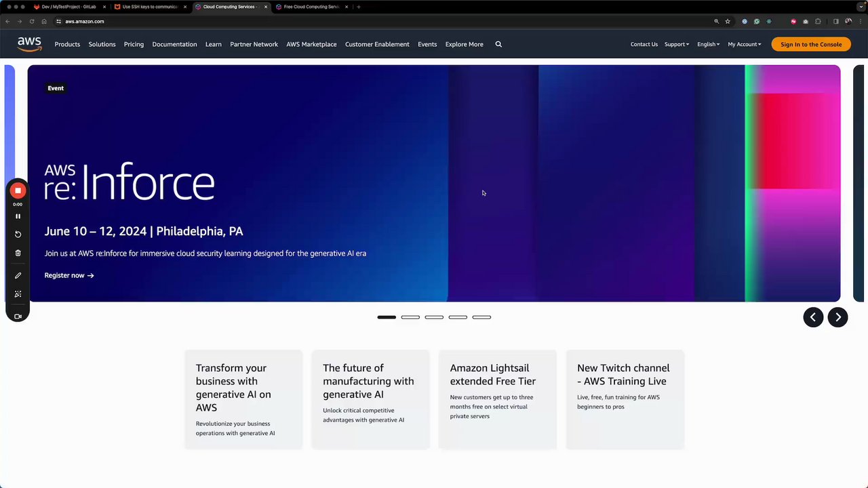868x488 pixels.
Task: Go to the previous carousel slide
Action: coord(813,317)
